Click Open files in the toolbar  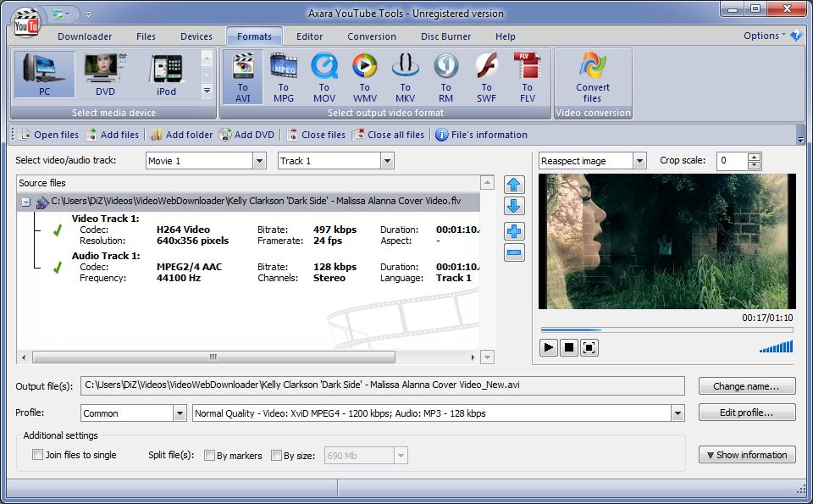[x=49, y=135]
